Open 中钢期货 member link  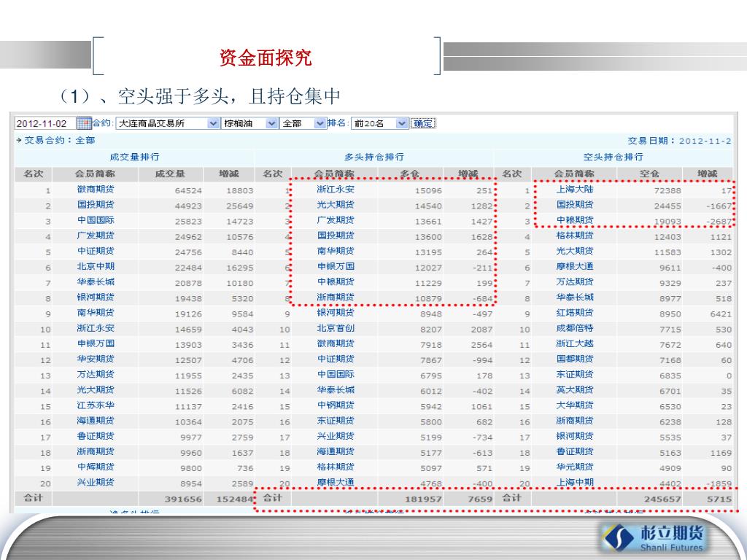tap(336, 405)
